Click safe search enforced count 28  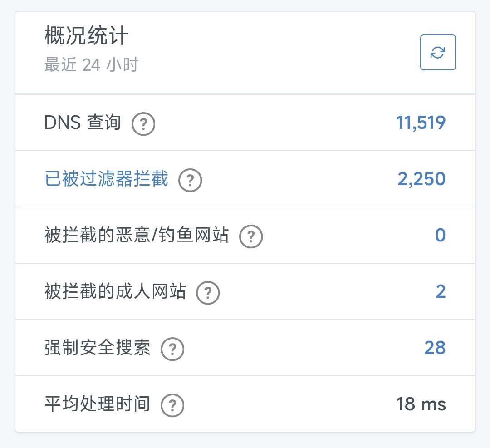click(x=435, y=348)
